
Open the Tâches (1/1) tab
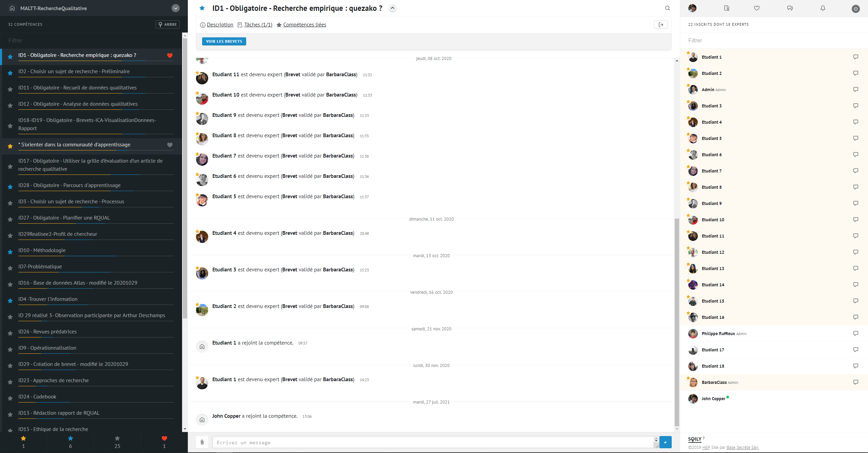tap(258, 25)
